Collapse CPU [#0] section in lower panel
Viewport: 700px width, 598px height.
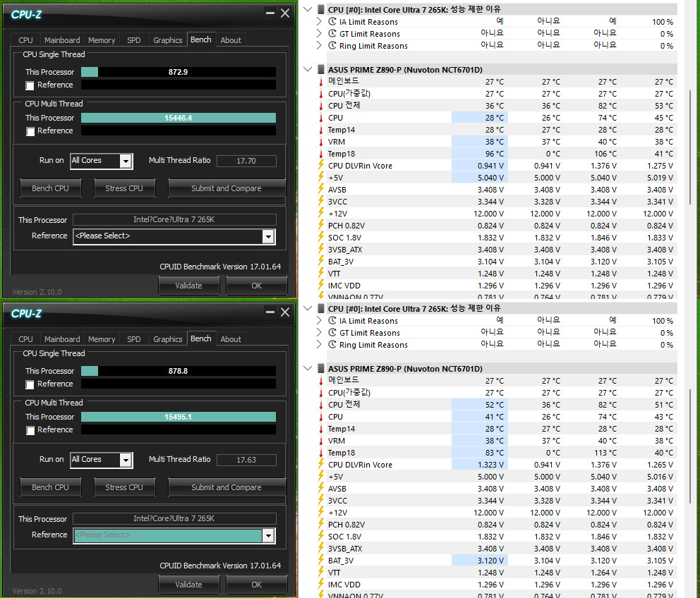coord(308,308)
